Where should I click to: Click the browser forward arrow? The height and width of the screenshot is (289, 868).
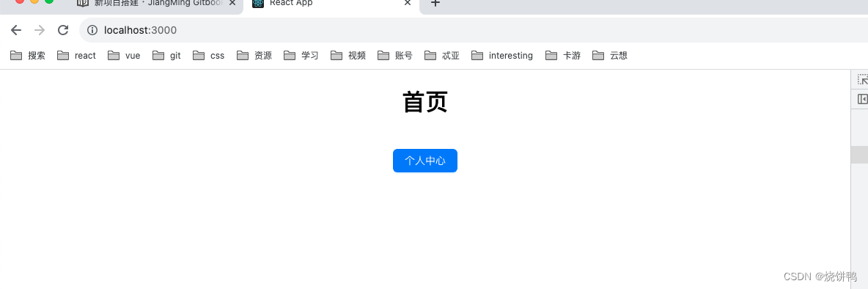40,30
